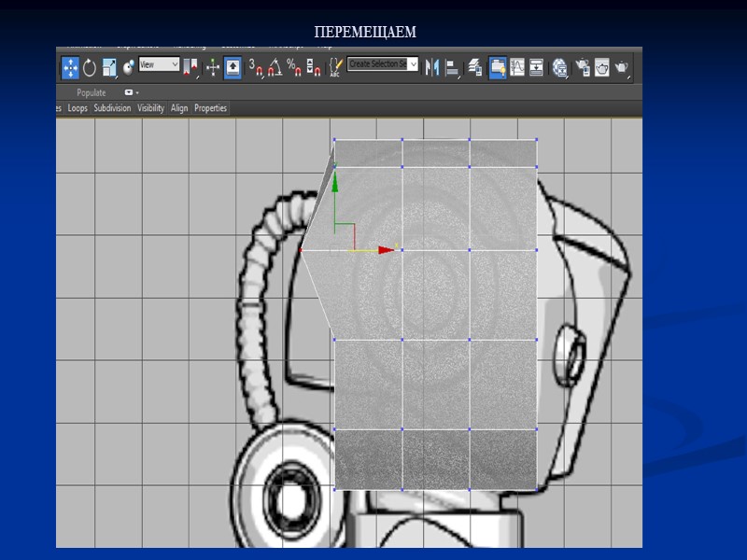Image resolution: width=747 pixels, height=560 pixels.
Task: Open the Align panel tab
Action: pyautogui.click(x=179, y=108)
